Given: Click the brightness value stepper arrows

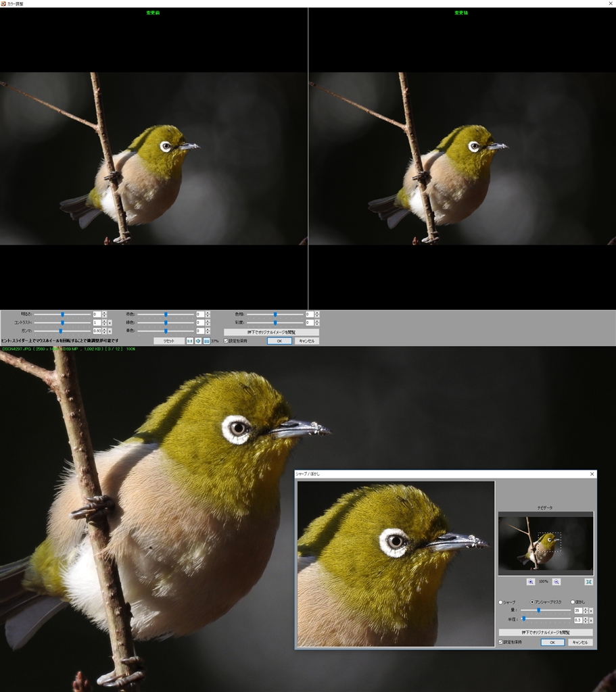Looking at the screenshot, I should pyautogui.click(x=104, y=314).
